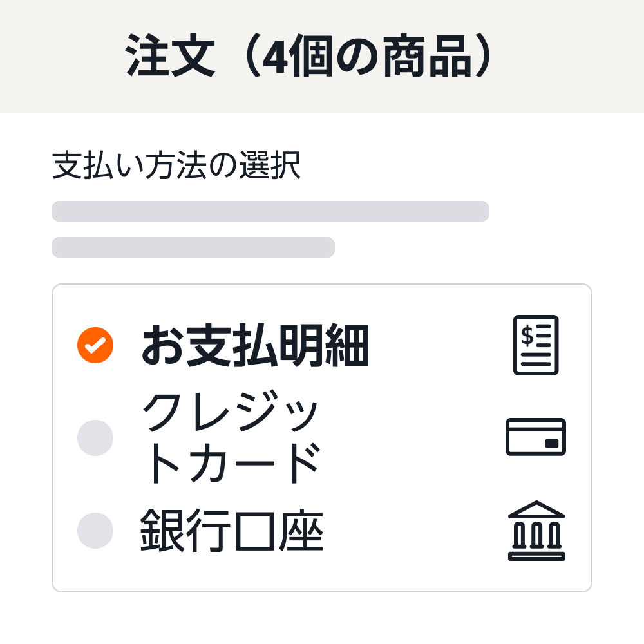The height and width of the screenshot is (644, 644).
Task: Click the dollar sign on the statement icon
Action: (x=527, y=334)
